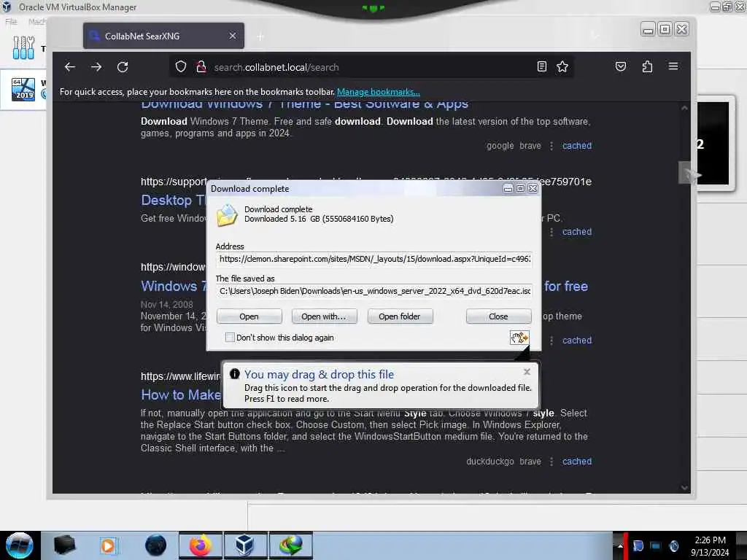Click the Open folder button

tap(400, 316)
